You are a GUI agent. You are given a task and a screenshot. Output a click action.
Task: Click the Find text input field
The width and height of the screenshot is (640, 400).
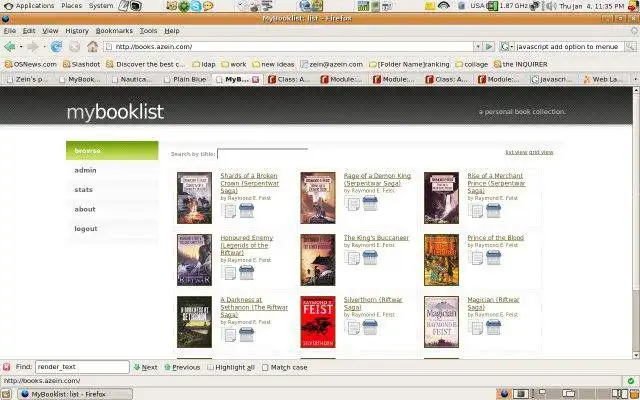click(x=82, y=367)
